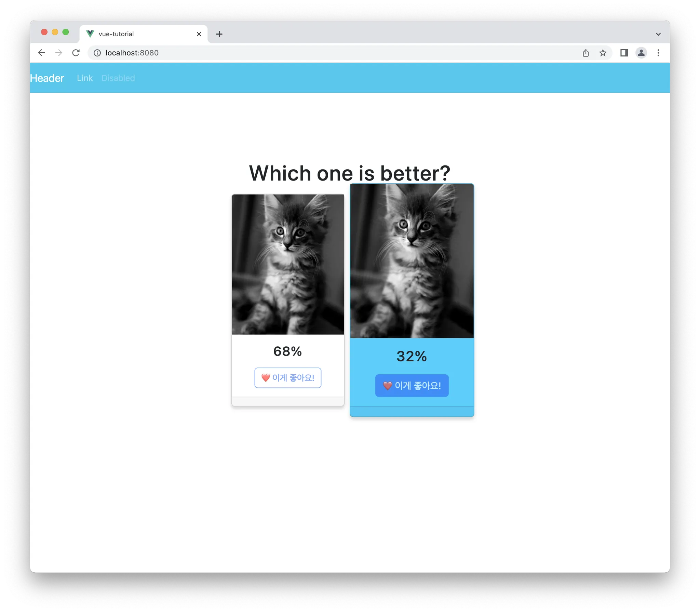Reload the localhost page

[76, 53]
